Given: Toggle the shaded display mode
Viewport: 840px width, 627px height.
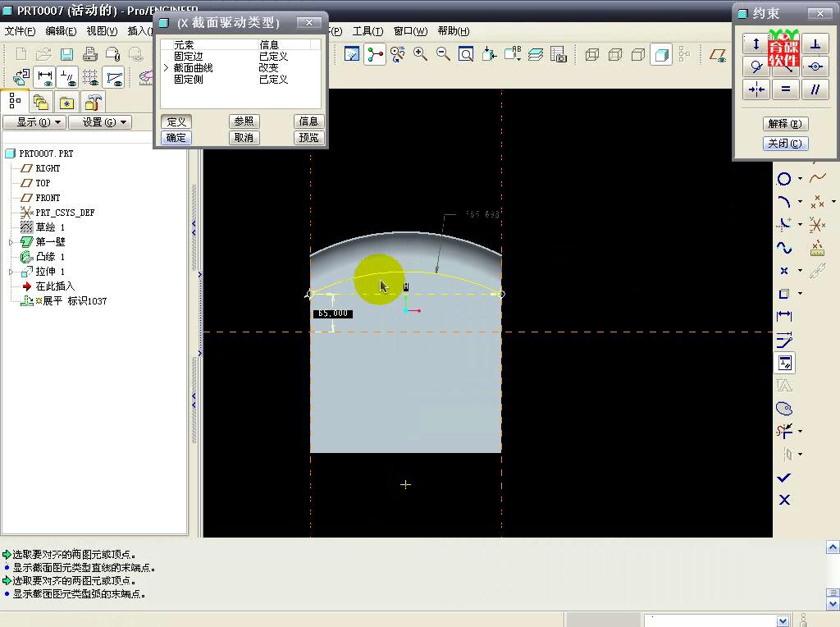Looking at the screenshot, I should tap(662, 54).
